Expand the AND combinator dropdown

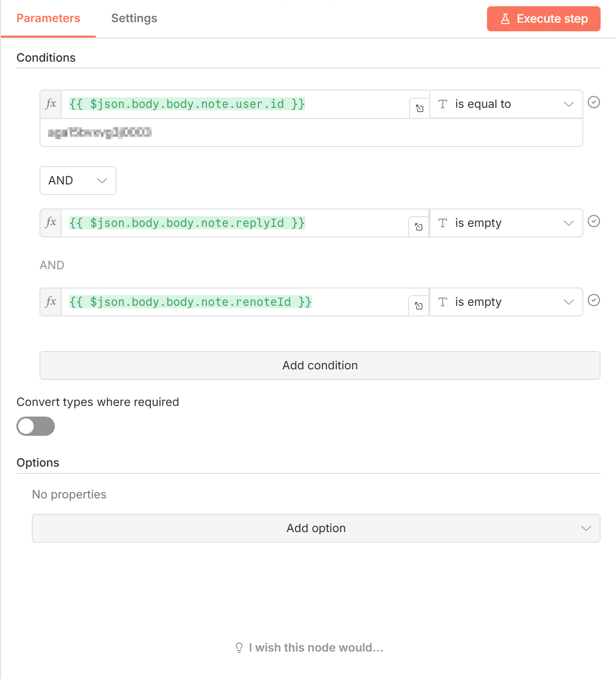coord(77,181)
